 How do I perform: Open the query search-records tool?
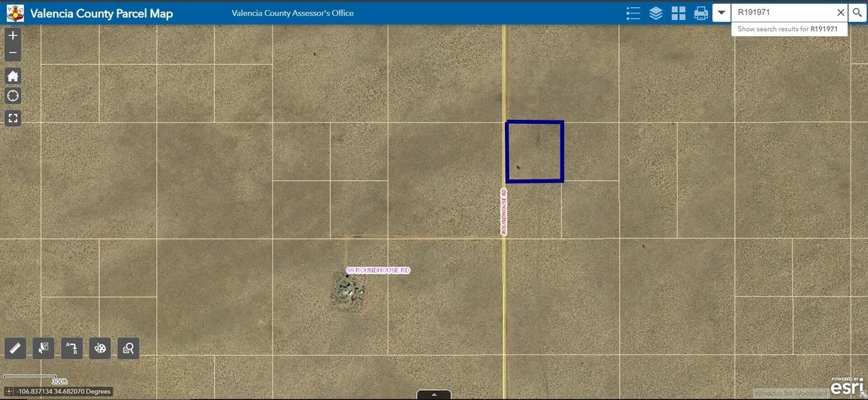(128, 347)
